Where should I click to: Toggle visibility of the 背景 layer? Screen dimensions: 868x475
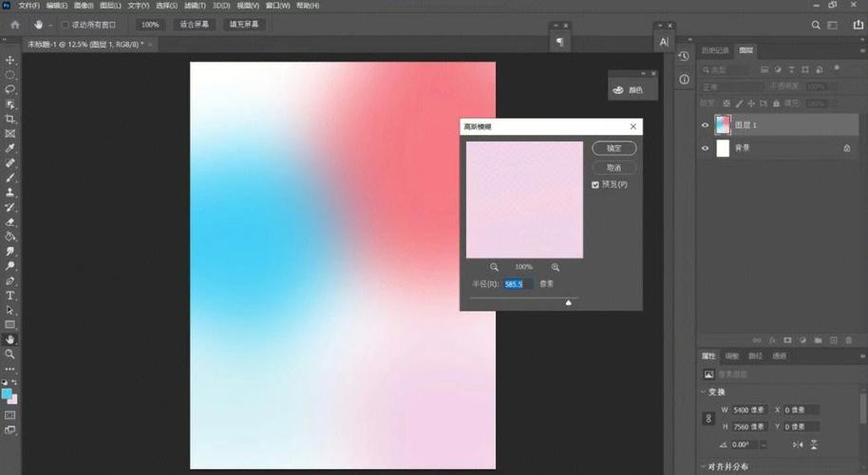click(705, 148)
